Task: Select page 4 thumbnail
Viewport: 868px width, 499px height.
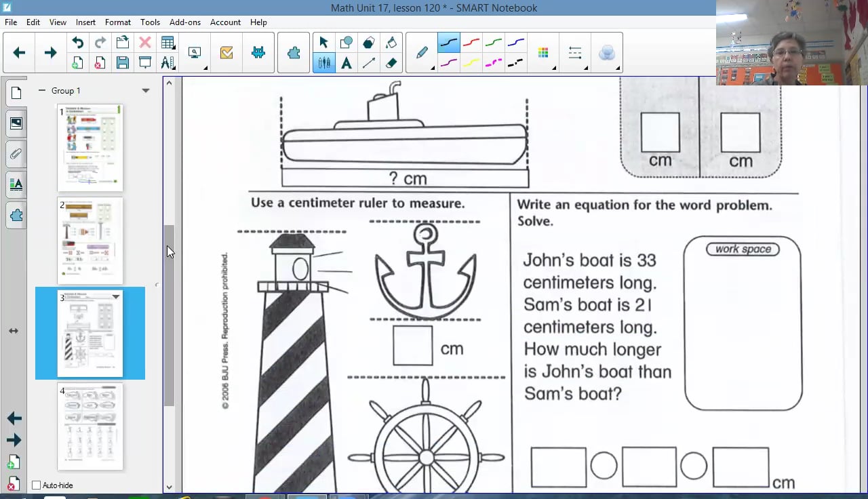Action: 90,426
